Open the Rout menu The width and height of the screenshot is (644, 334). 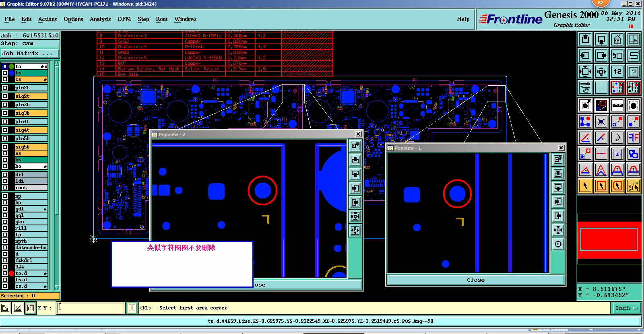click(x=162, y=19)
